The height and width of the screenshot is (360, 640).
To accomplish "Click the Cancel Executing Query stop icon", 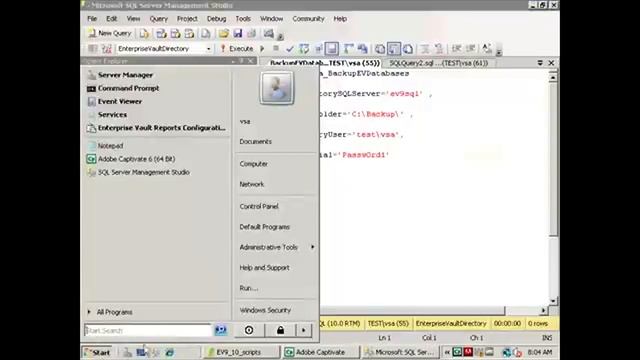I will [x=276, y=49].
